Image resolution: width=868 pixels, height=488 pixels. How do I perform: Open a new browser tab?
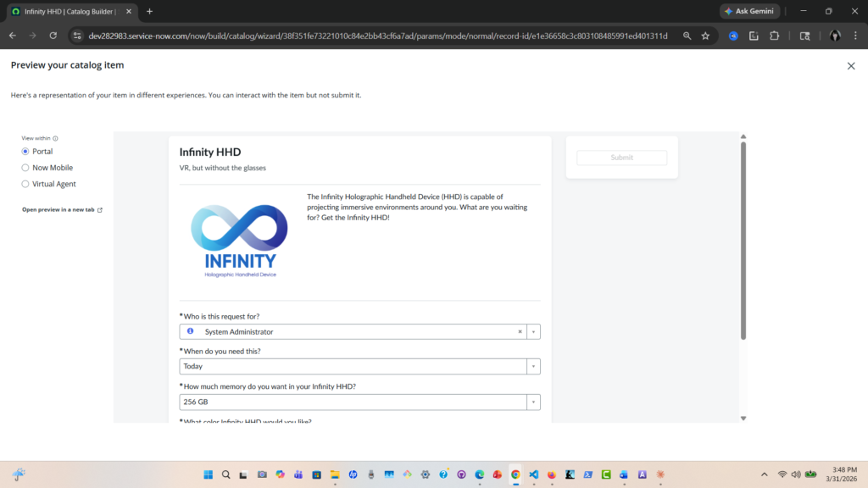click(150, 11)
